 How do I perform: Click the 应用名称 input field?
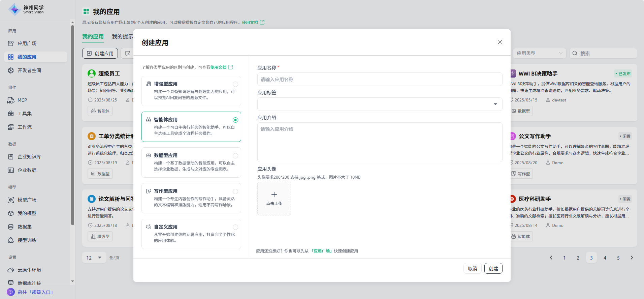pos(380,80)
